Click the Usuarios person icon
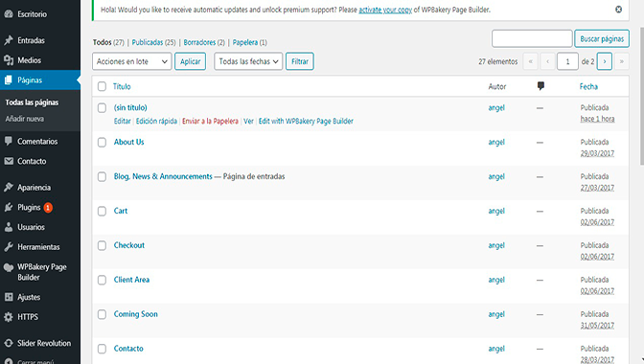644x364 pixels. click(x=9, y=227)
